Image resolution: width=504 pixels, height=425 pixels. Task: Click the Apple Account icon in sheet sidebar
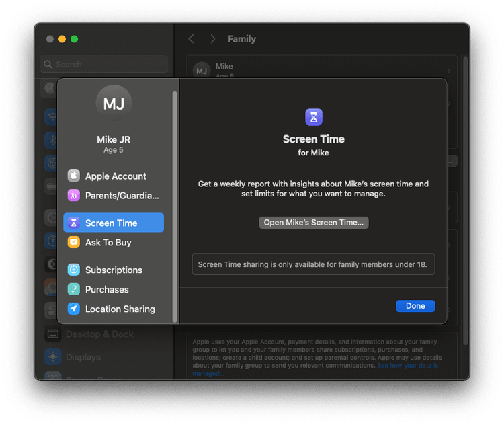click(x=74, y=176)
